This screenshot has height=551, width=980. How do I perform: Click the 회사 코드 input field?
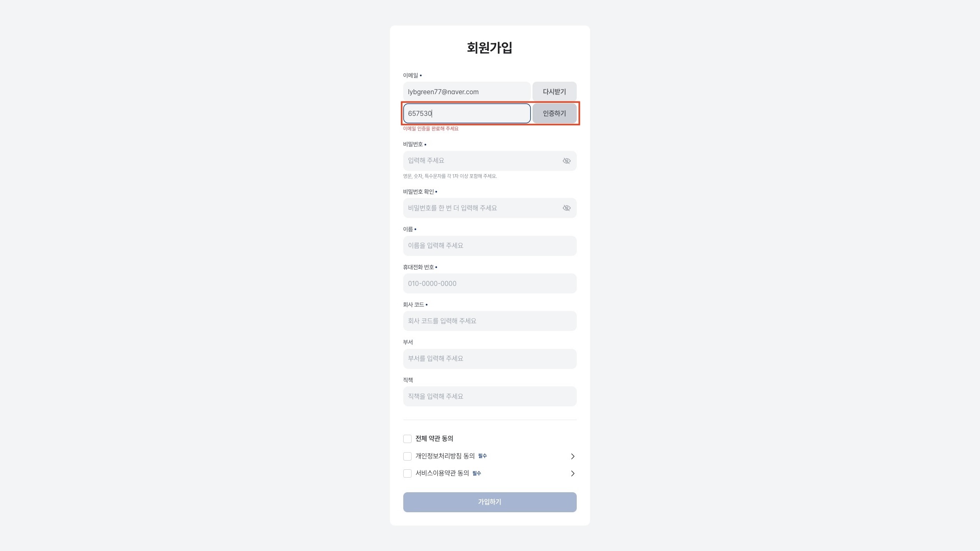[x=490, y=321]
